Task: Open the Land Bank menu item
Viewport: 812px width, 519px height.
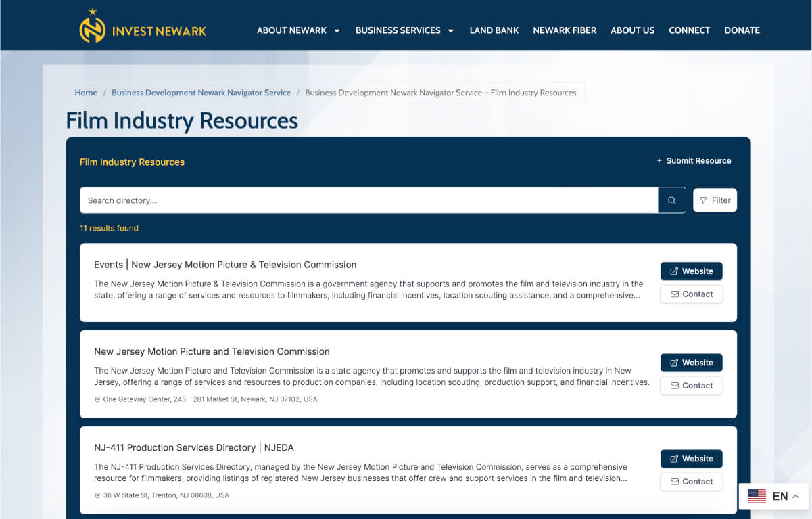Action: pos(494,30)
